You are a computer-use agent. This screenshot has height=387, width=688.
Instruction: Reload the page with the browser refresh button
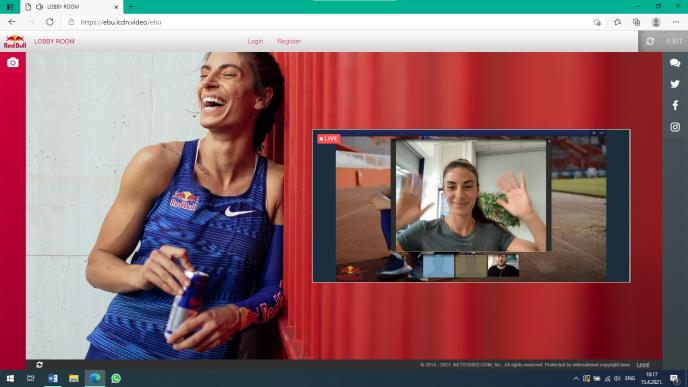point(50,22)
